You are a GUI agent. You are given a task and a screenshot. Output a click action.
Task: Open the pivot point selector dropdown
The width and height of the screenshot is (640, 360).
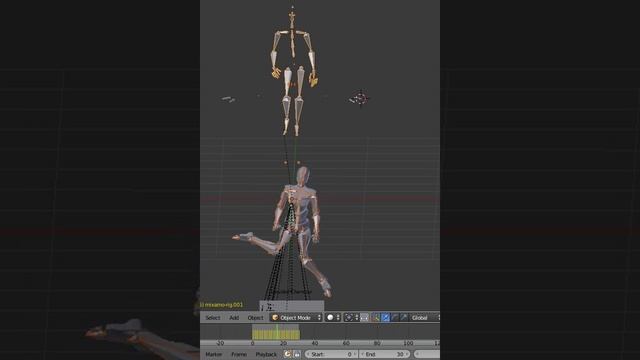pos(351,318)
